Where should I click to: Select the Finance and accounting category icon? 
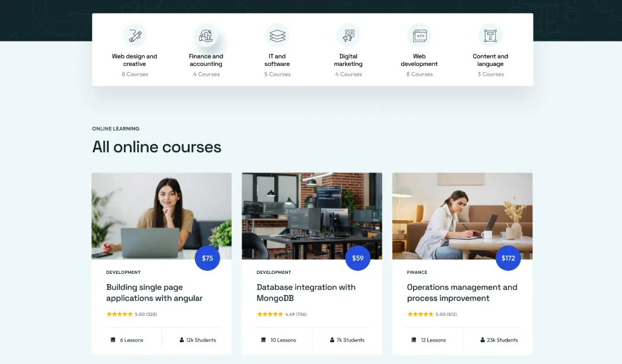[x=206, y=36]
